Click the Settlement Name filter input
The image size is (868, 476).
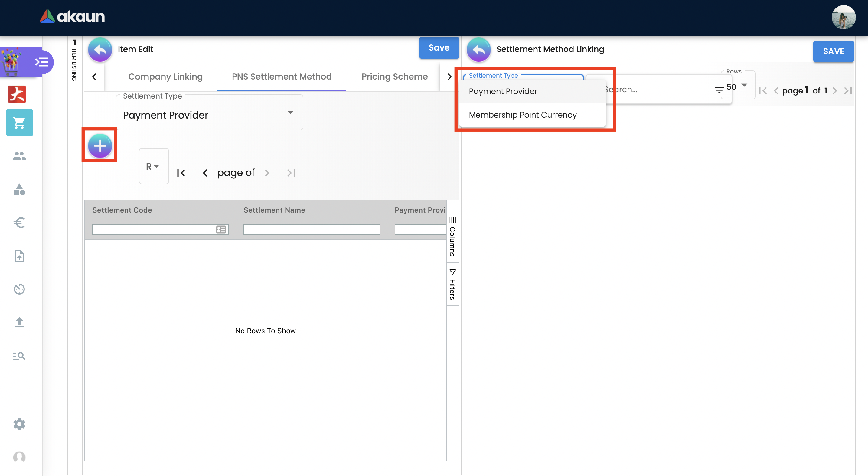311,230
